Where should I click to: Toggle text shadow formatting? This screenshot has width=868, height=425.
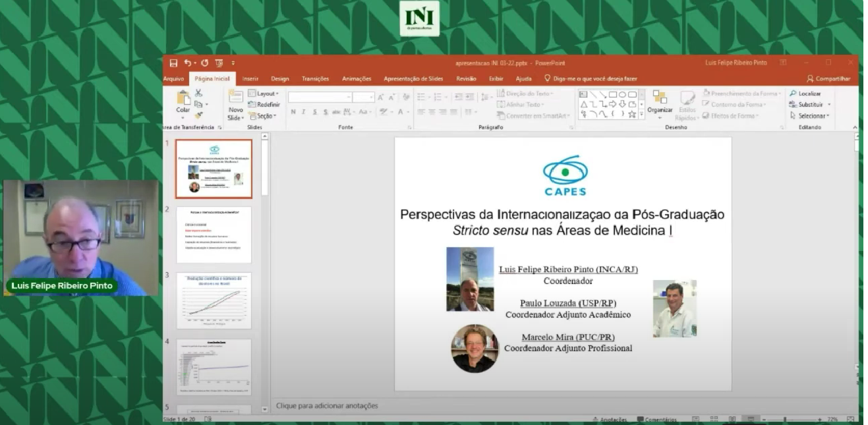[326, 112]
